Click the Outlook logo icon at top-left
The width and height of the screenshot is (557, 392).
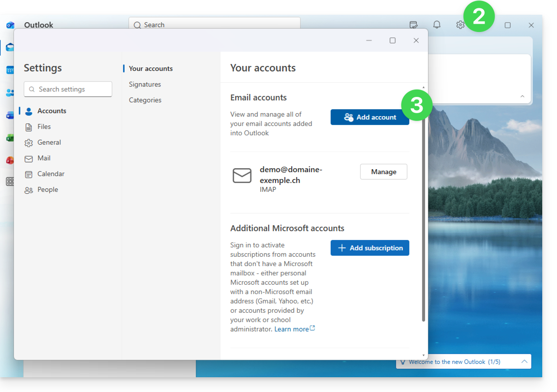[10, 25]
